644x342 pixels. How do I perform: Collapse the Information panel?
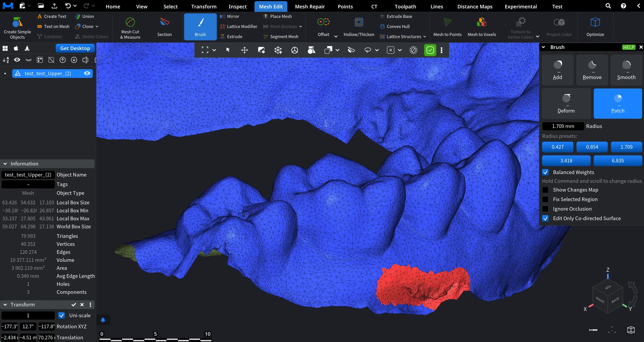pos(5,164)
